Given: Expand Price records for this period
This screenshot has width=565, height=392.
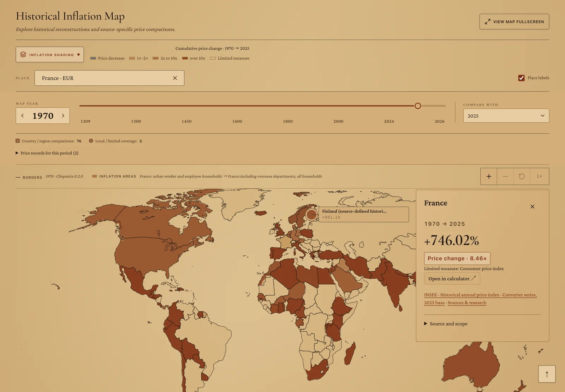Looking at the screenshot, I should (x=47, y=153).
